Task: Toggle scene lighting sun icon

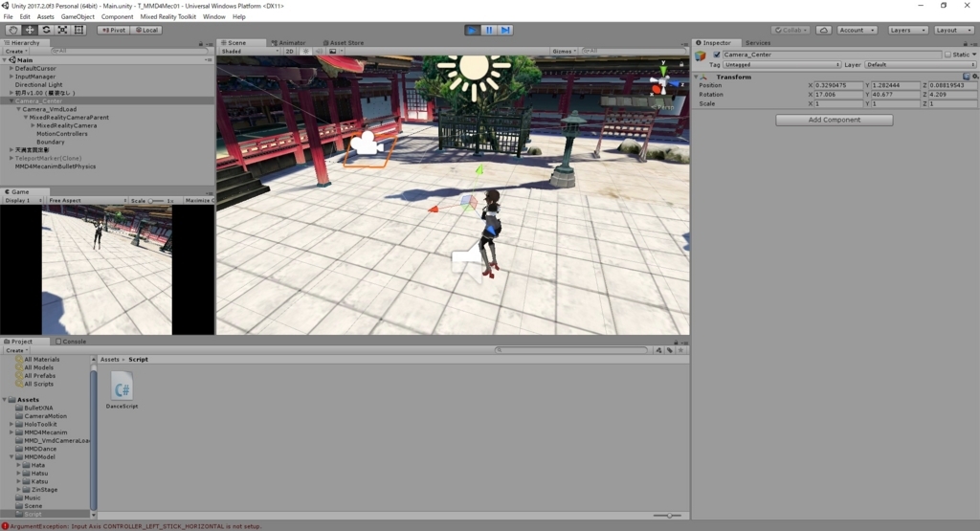Action: [305, 52]
